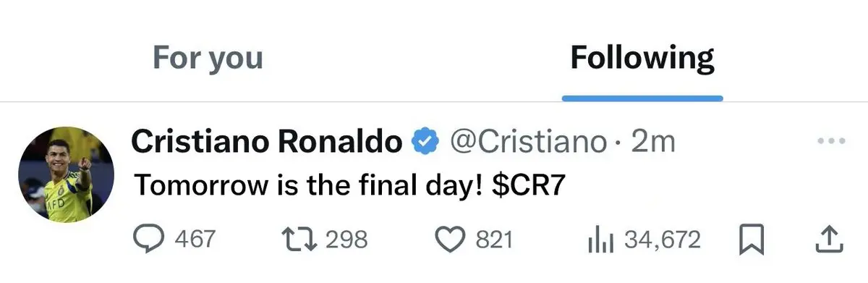This screenshot has height=283, width=868.
Task: Switch to the For you tab
Action: [208, 57]
